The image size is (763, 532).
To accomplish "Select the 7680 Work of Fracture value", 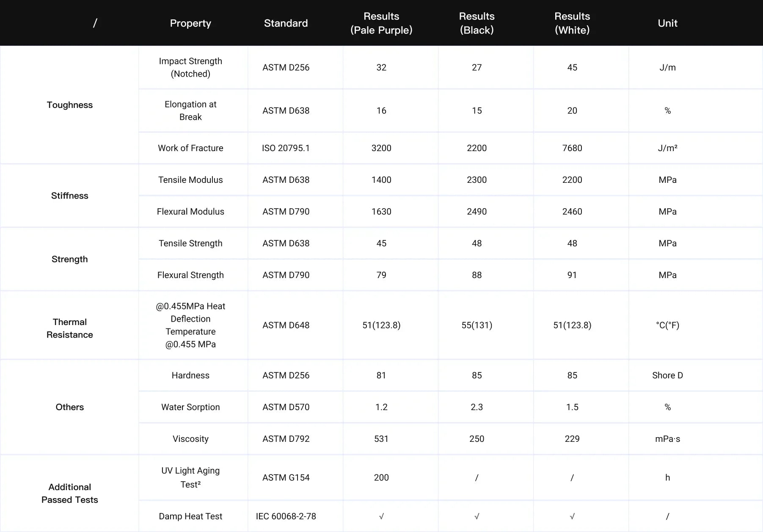I will click(x=572, y=148).
